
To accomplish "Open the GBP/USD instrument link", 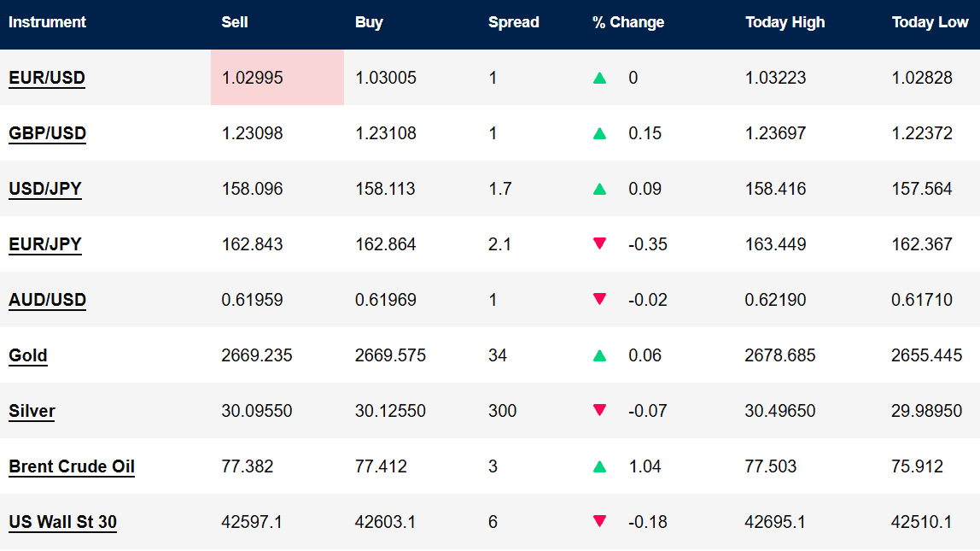I will tap(47, 133).
